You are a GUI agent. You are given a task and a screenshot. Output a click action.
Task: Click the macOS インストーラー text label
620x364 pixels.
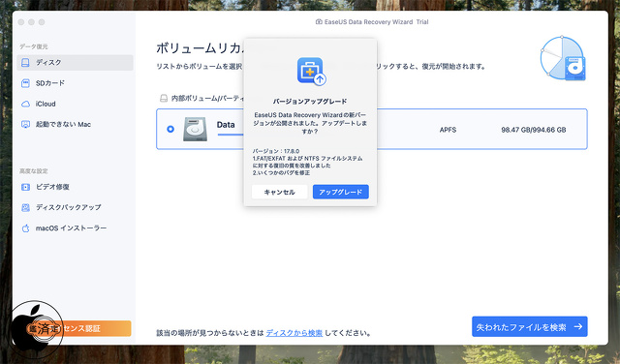point(71,228)
